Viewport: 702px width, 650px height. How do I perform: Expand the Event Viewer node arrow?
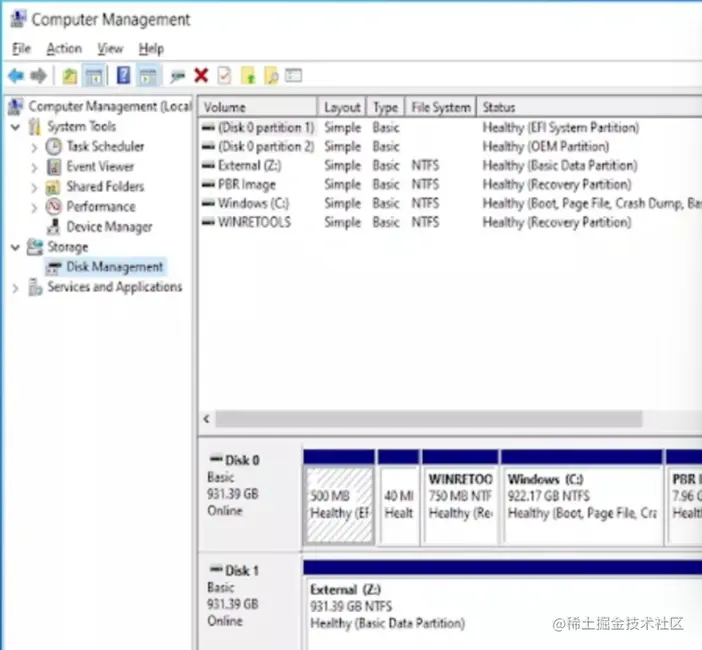click(x=34, y=167)
